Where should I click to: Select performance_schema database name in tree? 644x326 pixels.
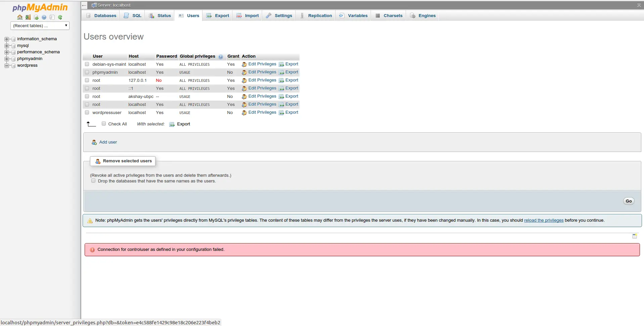[38, 52]
